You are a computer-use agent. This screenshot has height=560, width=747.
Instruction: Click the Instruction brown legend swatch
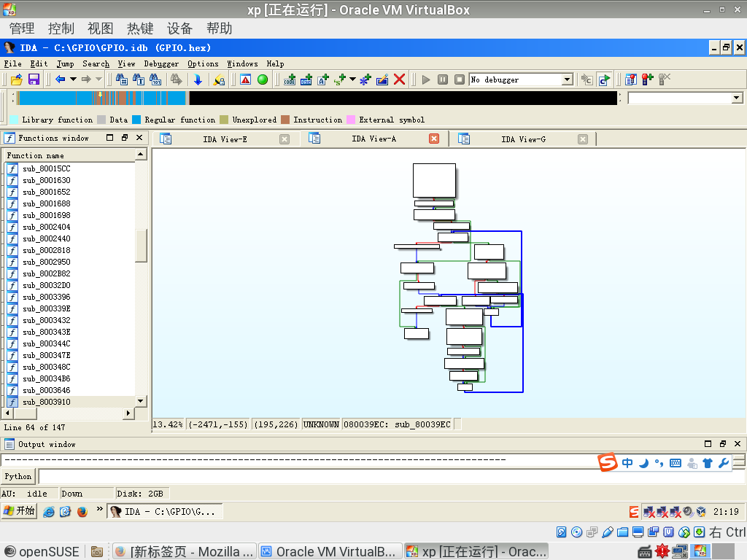(285, 120)
